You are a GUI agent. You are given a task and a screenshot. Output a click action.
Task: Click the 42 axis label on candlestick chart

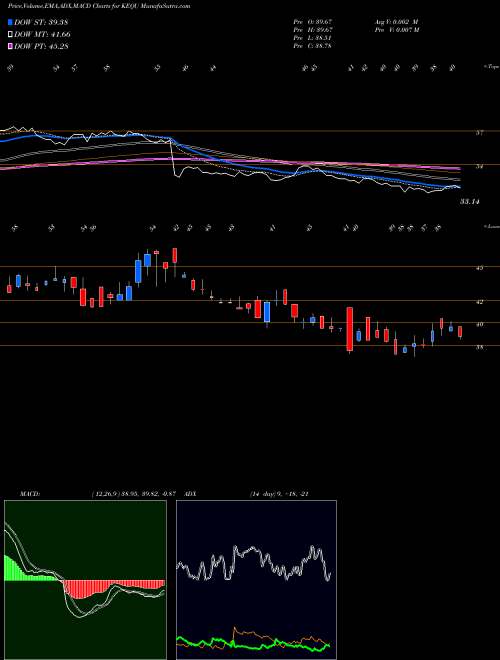(479, 302)
